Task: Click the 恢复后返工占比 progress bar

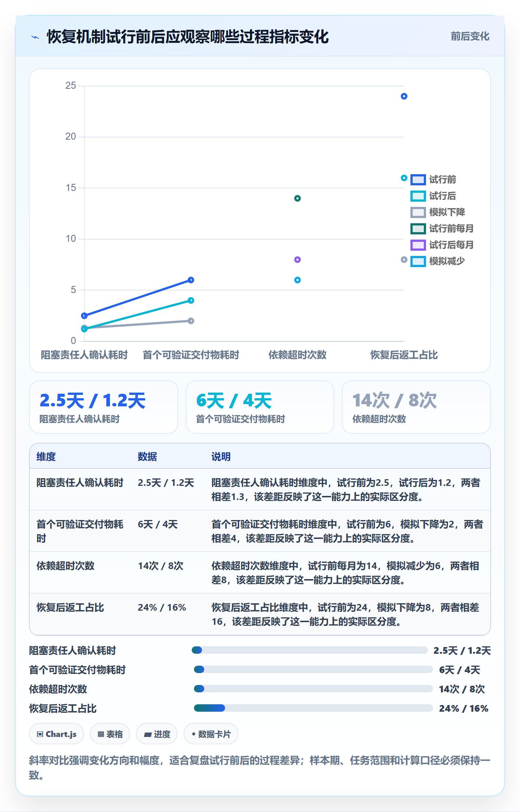Action: click(x=313, y=708)
